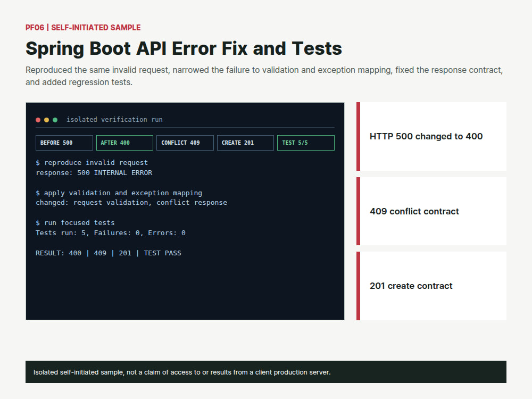Open the 201 create contract card
Image resolution: width=532 pixels, height=399 pixels.
coord(431,286)
